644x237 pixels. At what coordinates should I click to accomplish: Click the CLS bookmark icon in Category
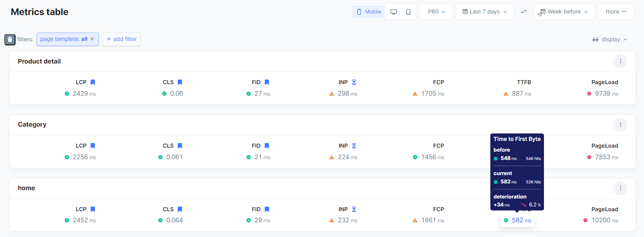coord(180,146)
